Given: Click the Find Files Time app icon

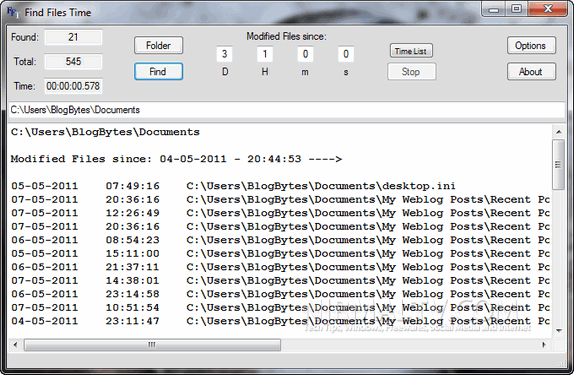Looking at the screenshot, I should [x=12, y=12].
